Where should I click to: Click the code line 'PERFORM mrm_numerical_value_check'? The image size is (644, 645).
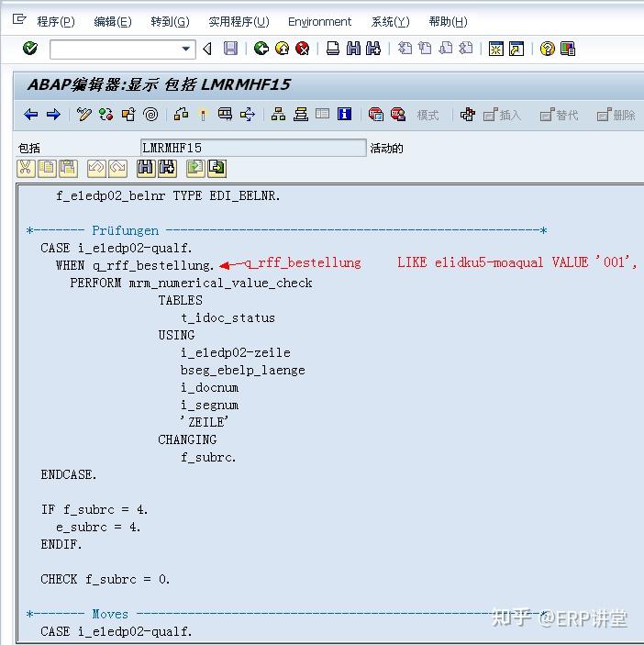click(x=191, y=283)
